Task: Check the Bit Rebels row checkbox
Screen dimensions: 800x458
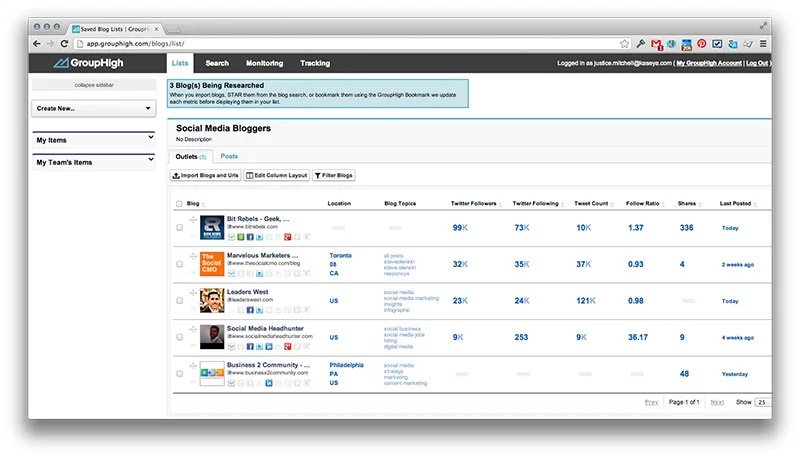Action: (180, 227)
